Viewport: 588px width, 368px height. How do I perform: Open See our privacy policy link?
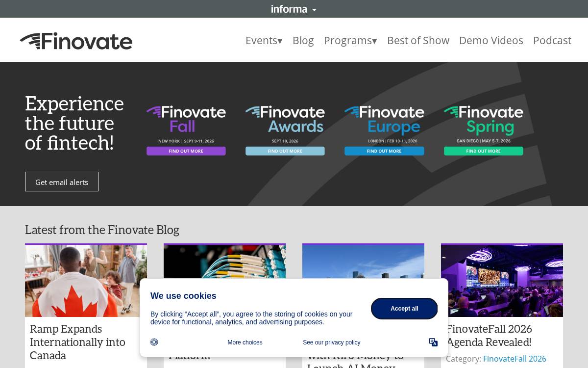(331, 342)
